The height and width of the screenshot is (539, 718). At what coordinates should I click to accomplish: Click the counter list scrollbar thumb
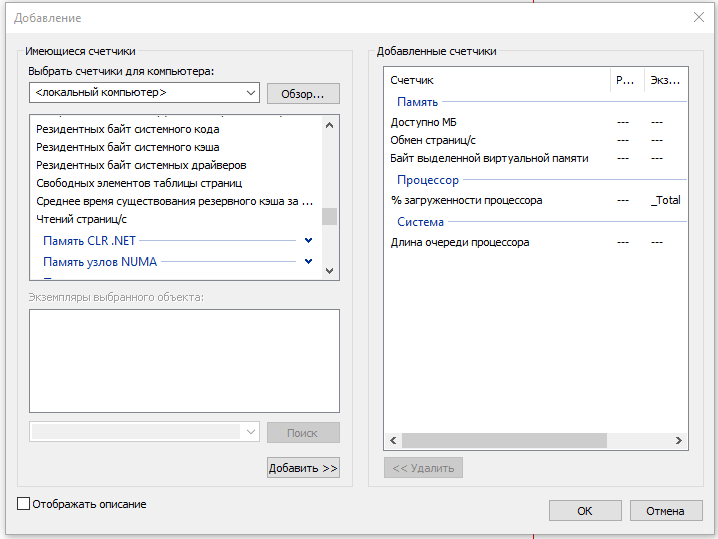[329, 217]
